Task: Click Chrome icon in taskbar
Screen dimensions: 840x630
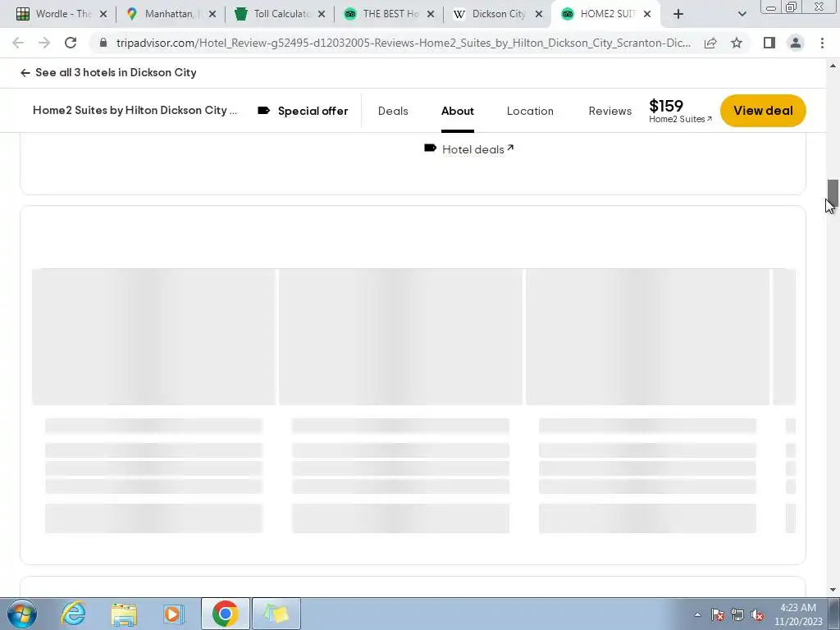Action: [225, 614]
